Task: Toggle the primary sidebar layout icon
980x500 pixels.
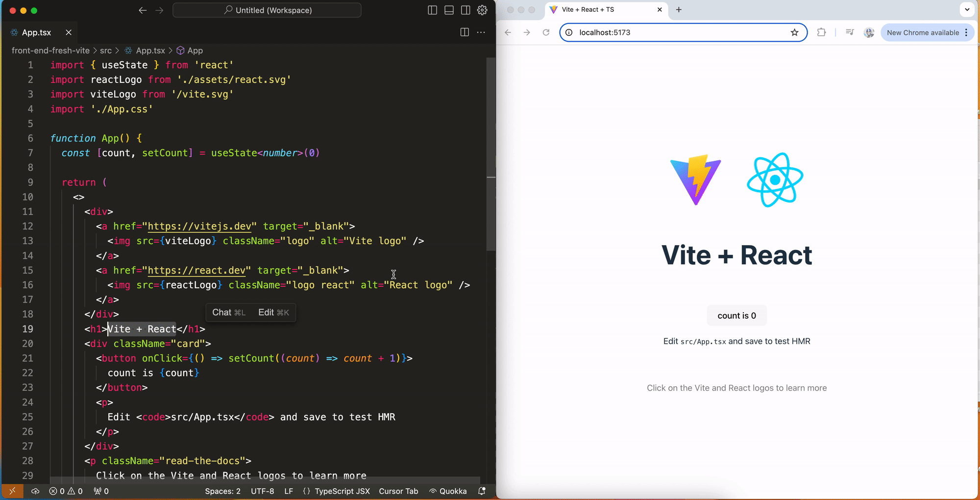Action: (x=432, y=10)
